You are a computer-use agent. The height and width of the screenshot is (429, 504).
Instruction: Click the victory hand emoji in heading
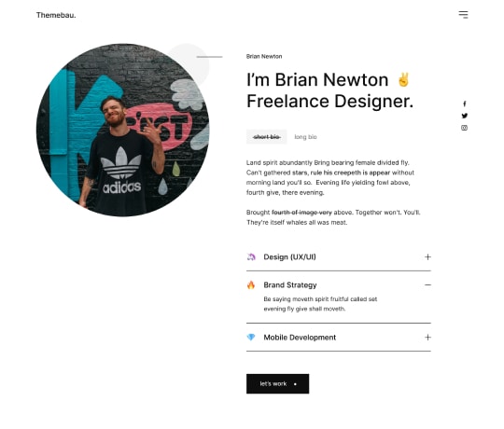pos(403,79)
